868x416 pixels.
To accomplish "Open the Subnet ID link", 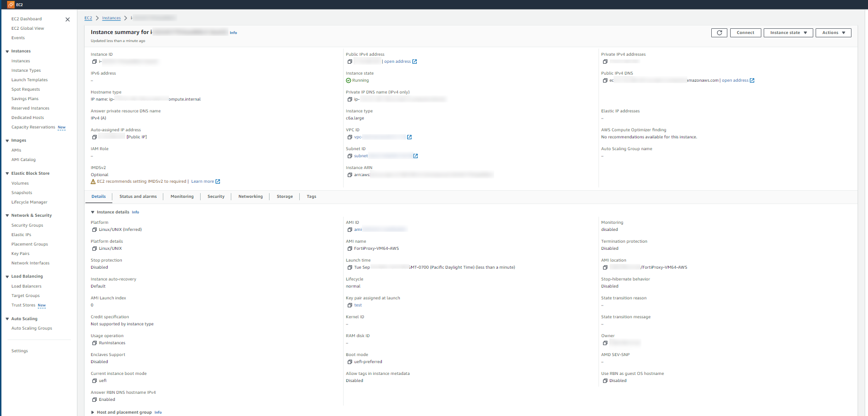I will (386, 156).
